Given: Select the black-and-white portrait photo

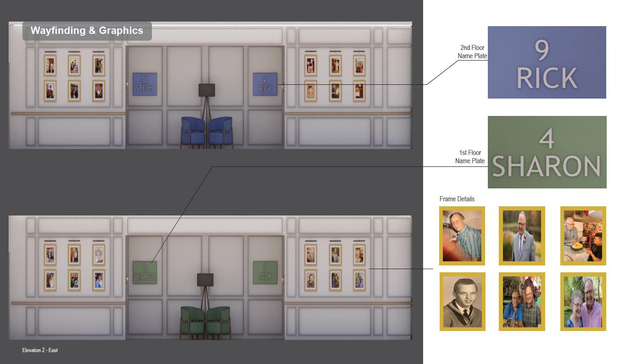Looking at the screenshot, I should (462, 301).
